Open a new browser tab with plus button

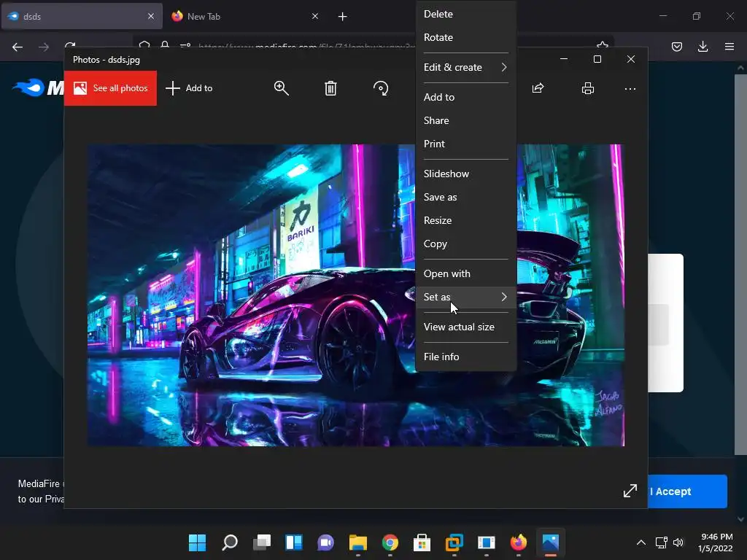point(343,17)
